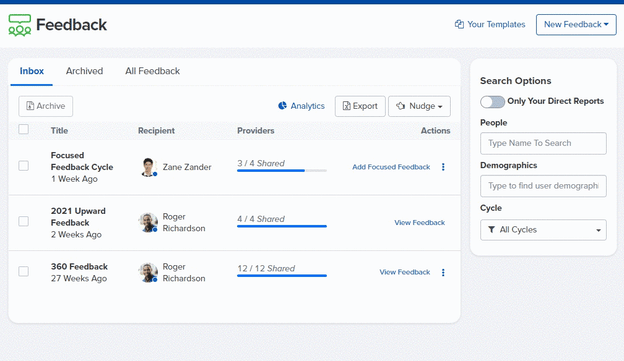Open the Nudge dropdown
The width and height of the screenshot is (624, 361).
click(419, 106)
